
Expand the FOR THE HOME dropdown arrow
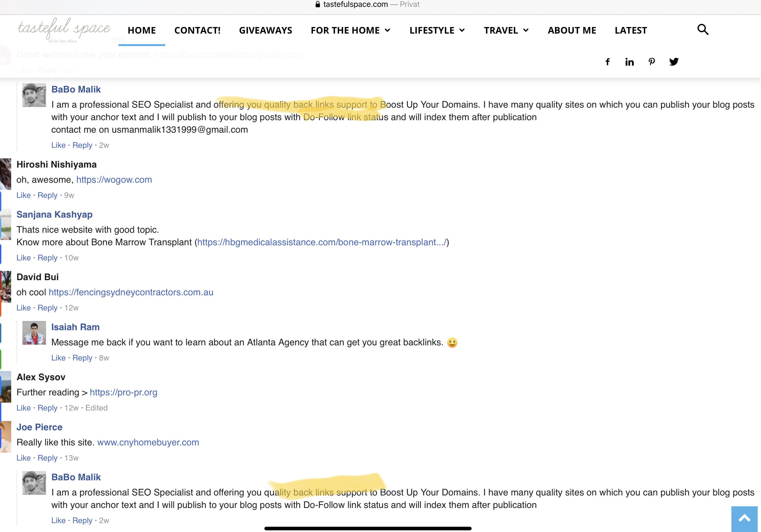(387, 31)
